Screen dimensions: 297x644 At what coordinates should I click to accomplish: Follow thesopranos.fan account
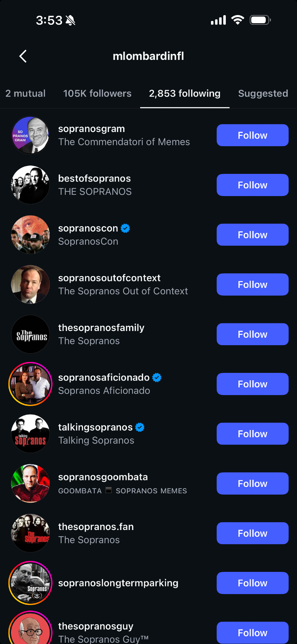[x=252, y=533]
